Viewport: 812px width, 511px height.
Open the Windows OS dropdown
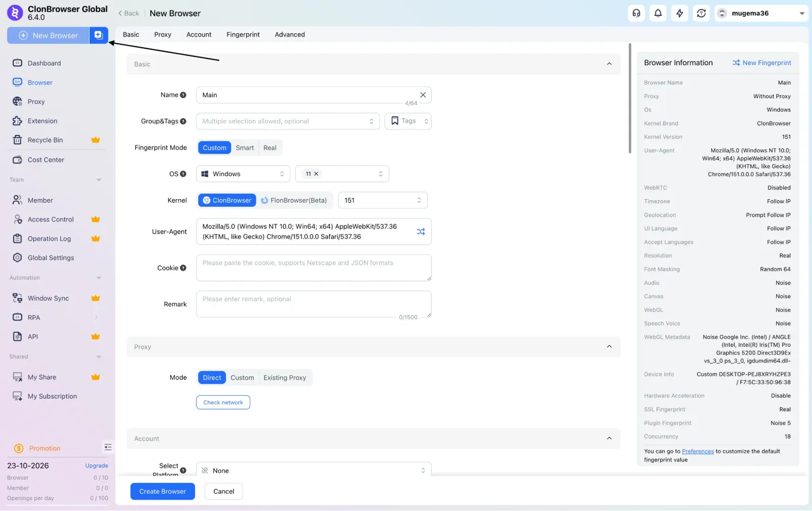click(243, 174)
